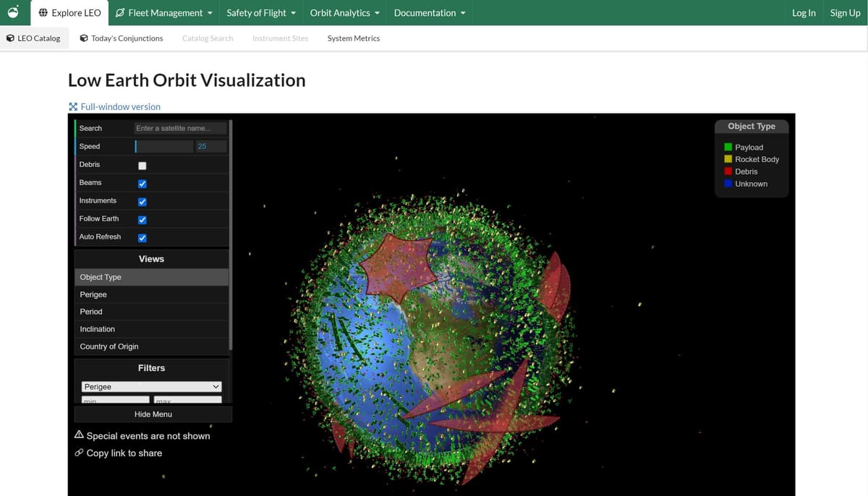Click the leaf icon beside Fleet Management
This screenshot has height=496, width=868.
click(121, 13)
